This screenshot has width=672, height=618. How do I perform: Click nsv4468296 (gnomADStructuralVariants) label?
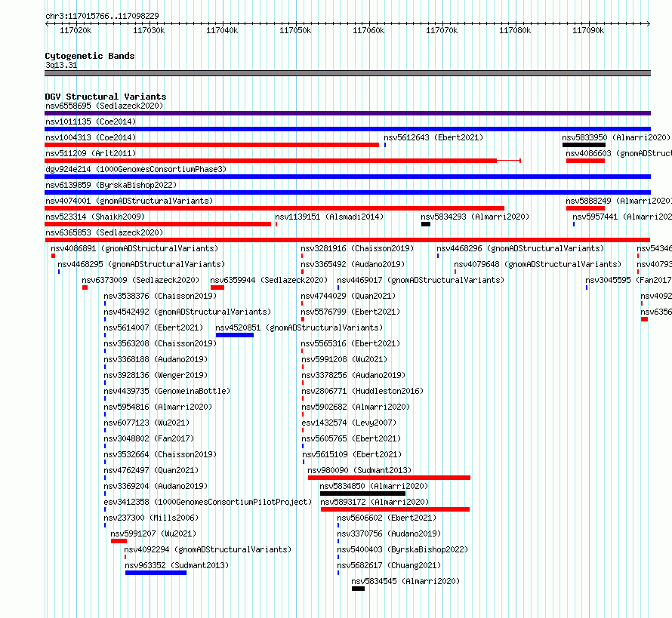[x=520, y=248]
